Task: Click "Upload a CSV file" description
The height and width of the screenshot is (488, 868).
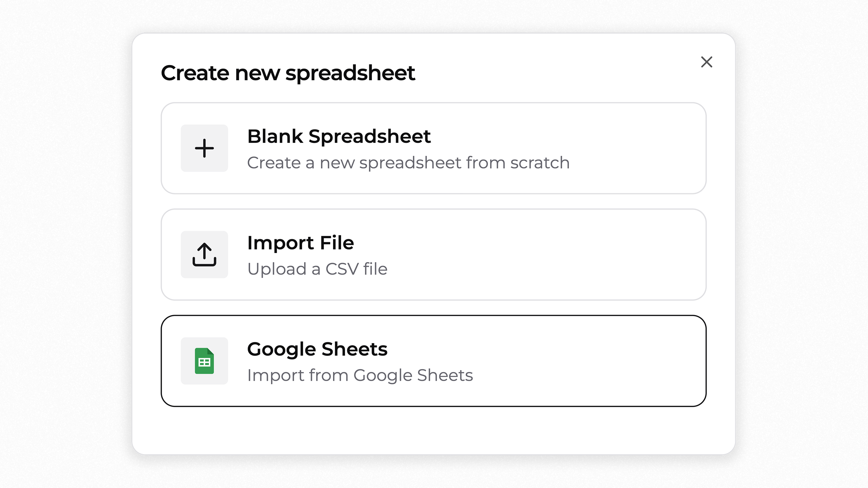Action: (317, 269)
